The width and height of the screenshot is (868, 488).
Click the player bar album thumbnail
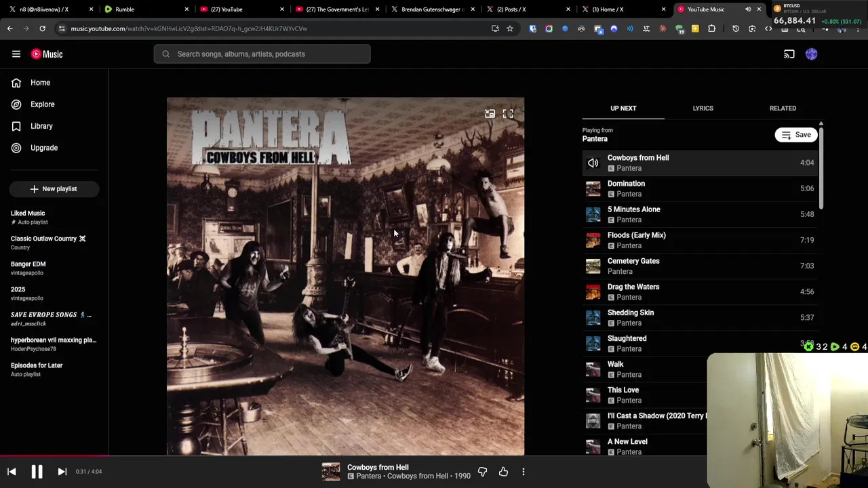coord(331,472)
